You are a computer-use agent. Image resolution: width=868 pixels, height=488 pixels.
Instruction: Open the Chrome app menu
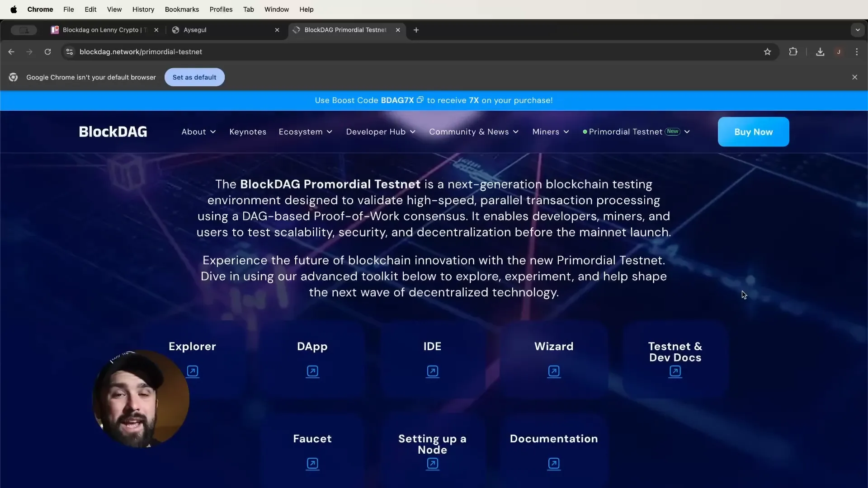point(40,9)
